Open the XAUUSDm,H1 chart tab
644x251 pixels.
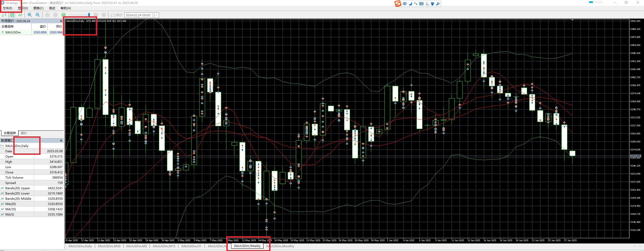click(191, 246)
